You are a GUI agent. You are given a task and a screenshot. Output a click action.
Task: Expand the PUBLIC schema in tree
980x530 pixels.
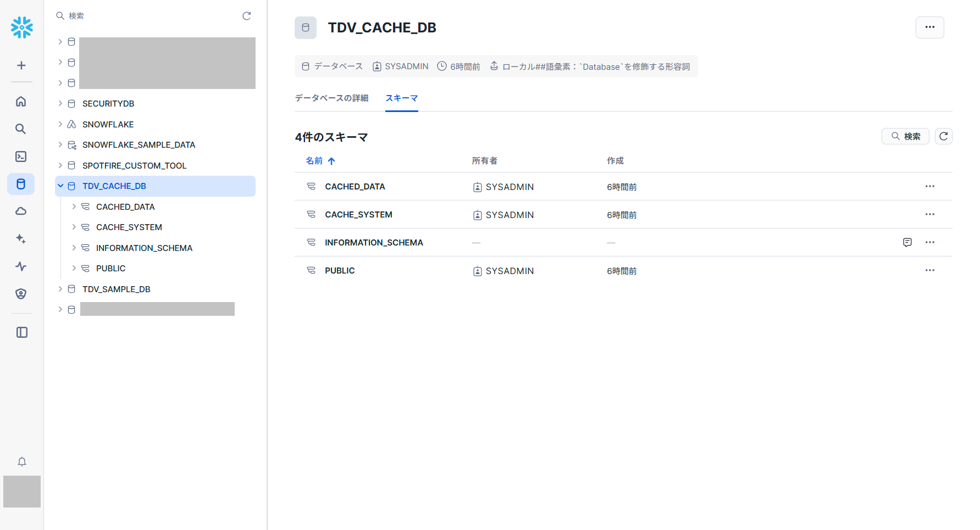[x=74, y=268]
